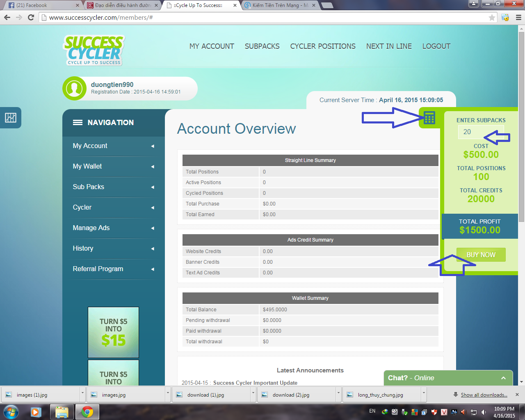Open MY ACCOUNT in the header menu
Viewport: 525px width, 420px height.
(212, 46)
